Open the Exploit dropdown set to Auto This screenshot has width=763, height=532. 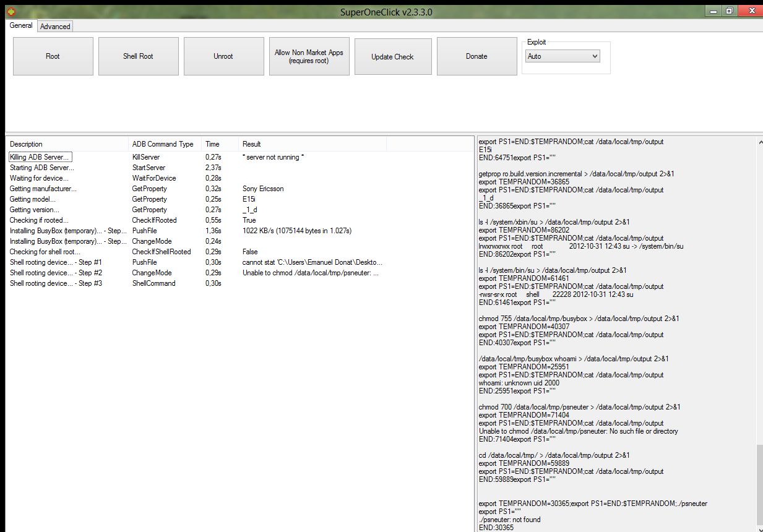pos(563,56)
